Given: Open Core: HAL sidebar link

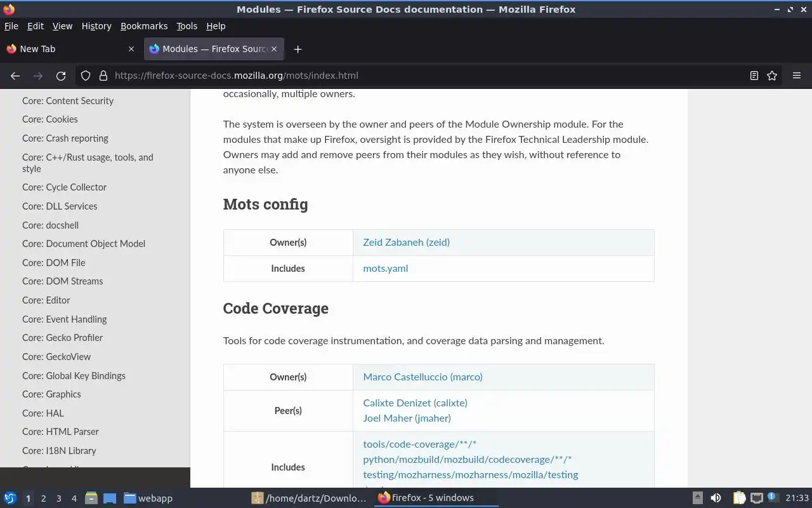Looking at the screenshot, I should 43,413.
